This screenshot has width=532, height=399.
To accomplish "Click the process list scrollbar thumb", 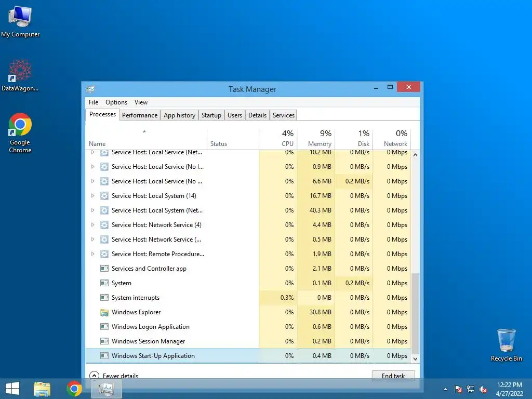I will point(415,313).
